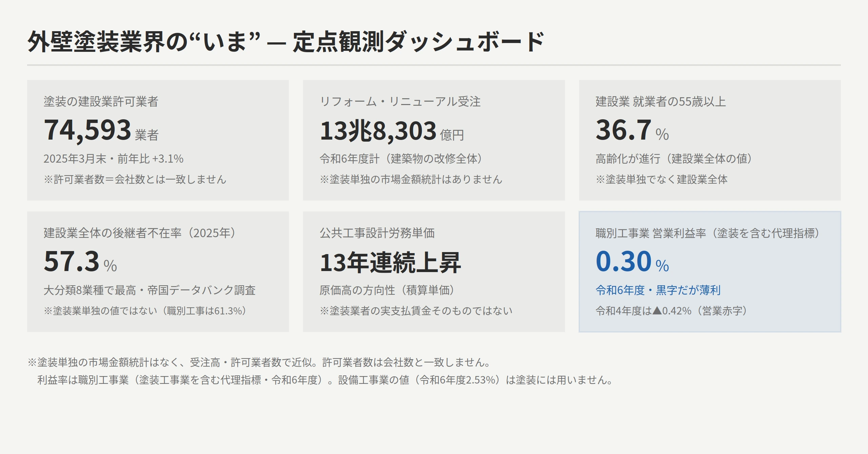The height and width of the screenshot is (454, 868).
Task: Click the text 2025年3月末・前年比 +3.1%
Action: point(113,159)
